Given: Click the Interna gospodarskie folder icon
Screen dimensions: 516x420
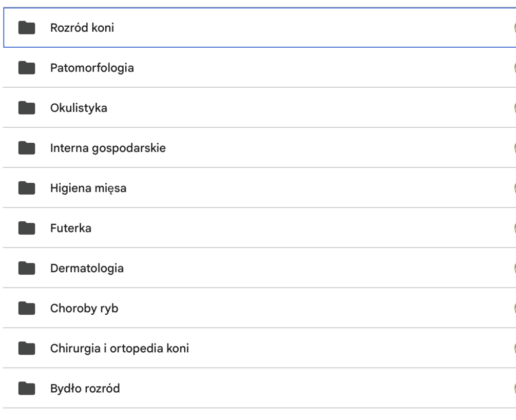Looking at the screenshot, I should (26, 148).
